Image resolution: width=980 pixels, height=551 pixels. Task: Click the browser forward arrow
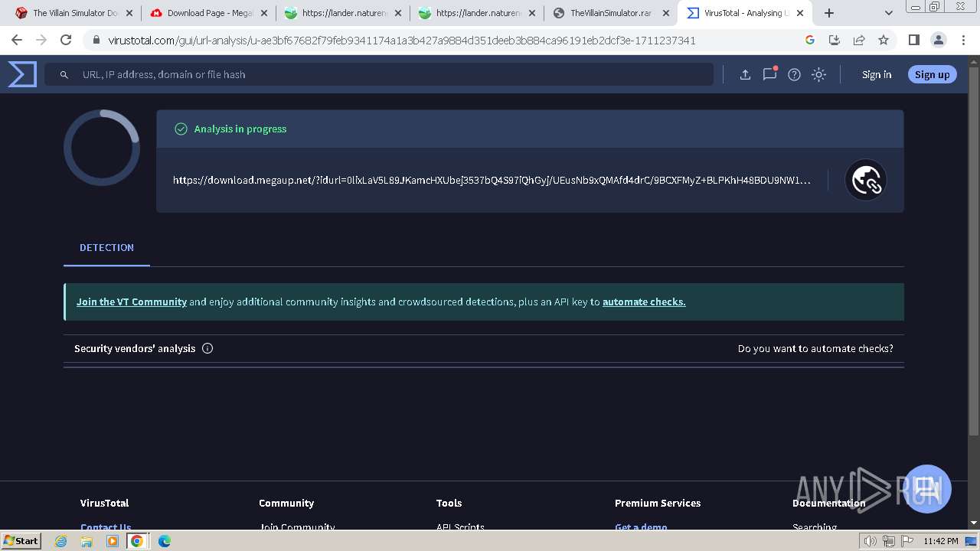click(x=41, y=40)
